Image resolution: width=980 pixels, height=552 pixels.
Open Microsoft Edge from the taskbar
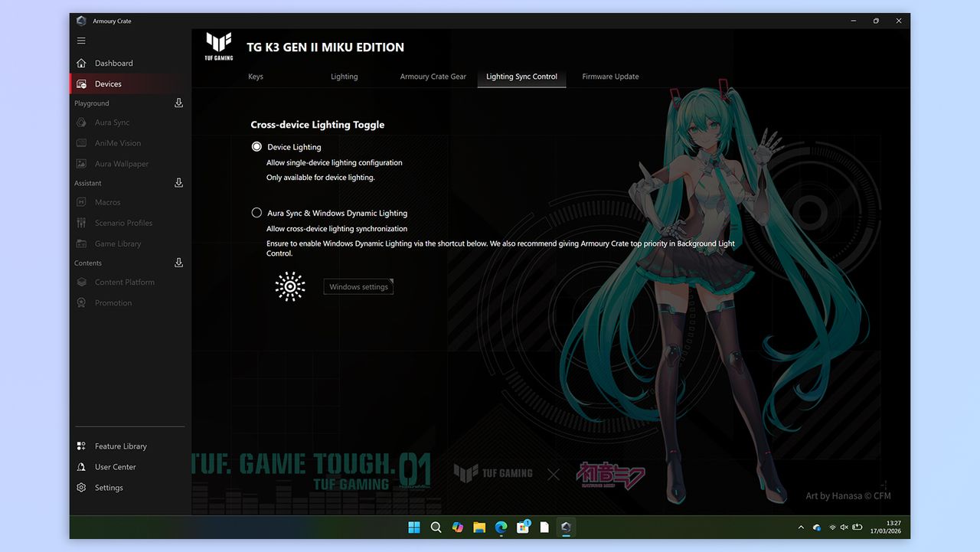coord(501,527)
